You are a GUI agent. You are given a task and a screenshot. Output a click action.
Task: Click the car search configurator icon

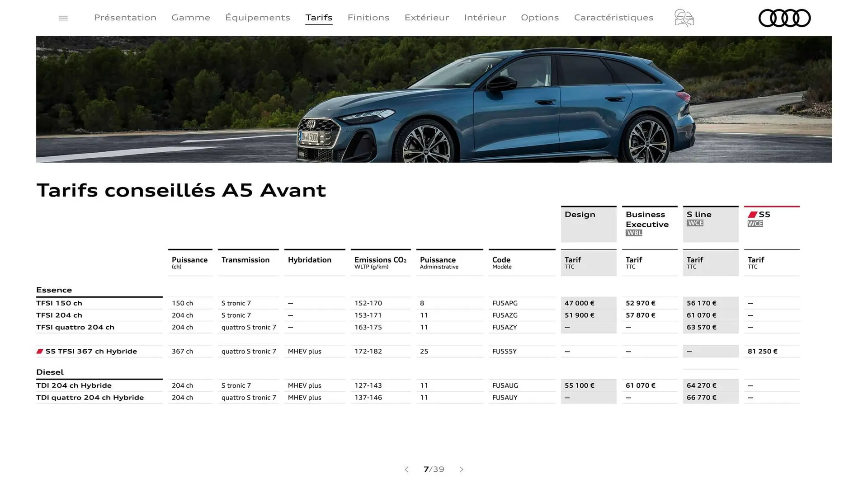(x=684, y=18)
